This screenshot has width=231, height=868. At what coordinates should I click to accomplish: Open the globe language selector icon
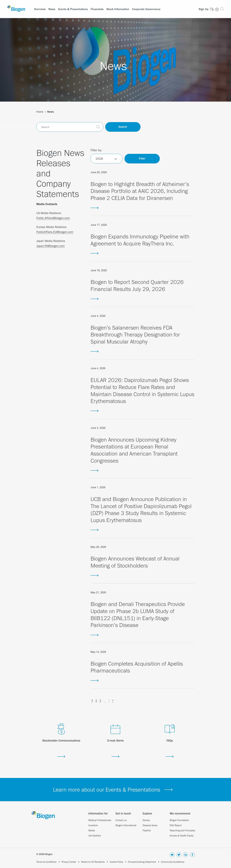coord(217,9)
